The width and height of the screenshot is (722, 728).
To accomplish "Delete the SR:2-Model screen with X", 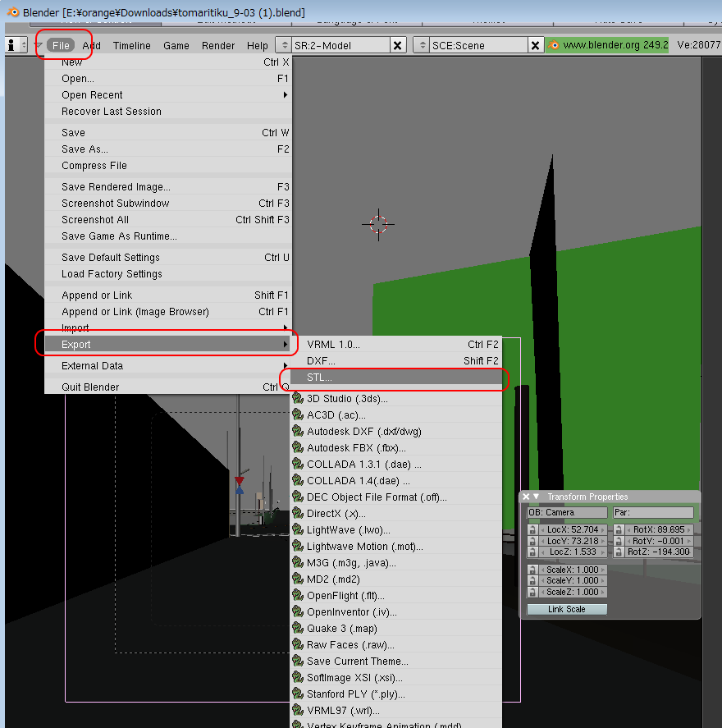I will [x=398, y=45].
